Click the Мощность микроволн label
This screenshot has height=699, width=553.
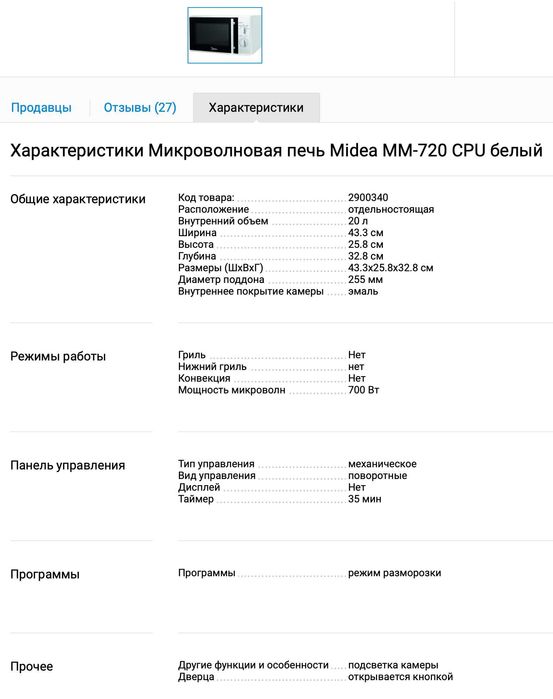pyautogui.click(x=231, y=390)
